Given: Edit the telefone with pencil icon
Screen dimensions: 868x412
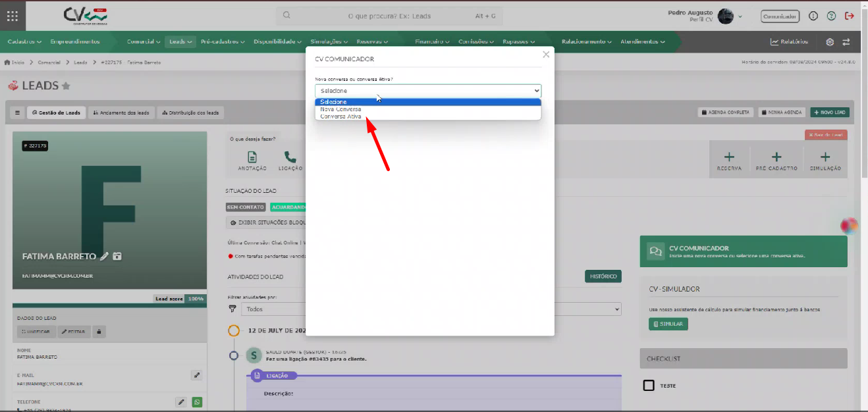Looking at the screenshot, I should pyautogui.click(x=181, y=402).
